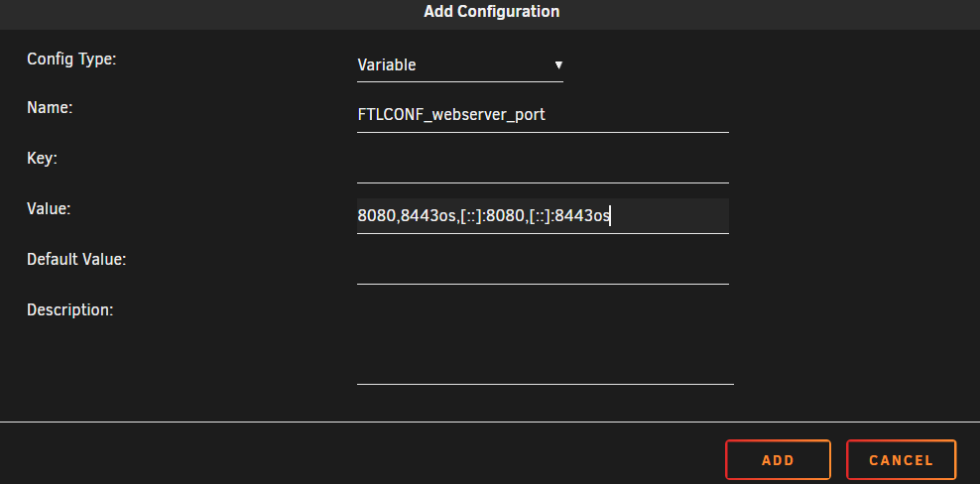Click the [::]:8080 portion of Value
Viewport: 980px width, 484px height.
tap(491, 216)
